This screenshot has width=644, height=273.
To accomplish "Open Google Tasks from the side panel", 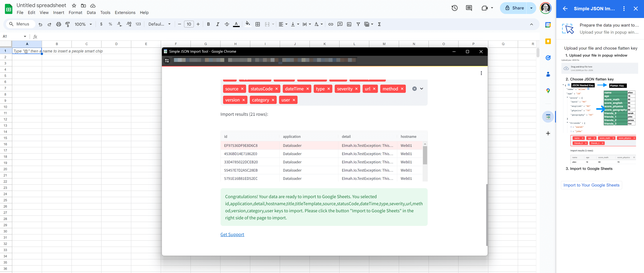I will tap(548, 58).
